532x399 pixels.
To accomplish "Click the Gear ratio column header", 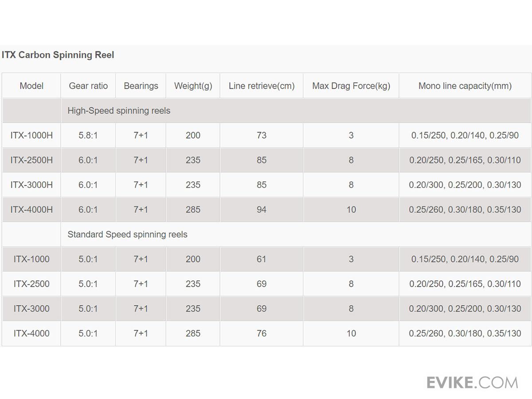I will pyautogui.click(x=88, y=86).
